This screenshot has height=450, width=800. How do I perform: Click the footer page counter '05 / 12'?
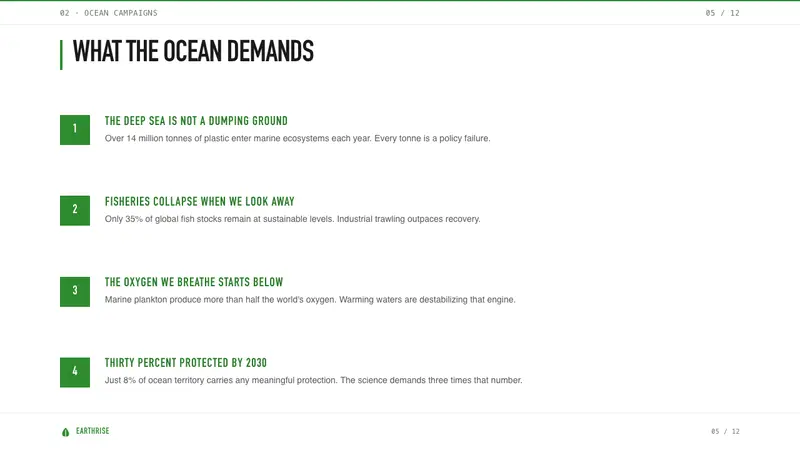(726, 432)
